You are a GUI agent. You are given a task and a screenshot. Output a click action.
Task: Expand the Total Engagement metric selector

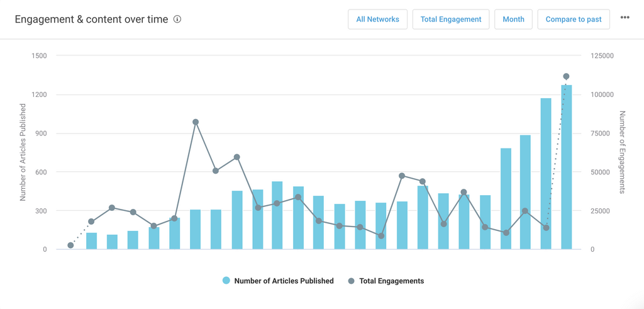point(450,20)
